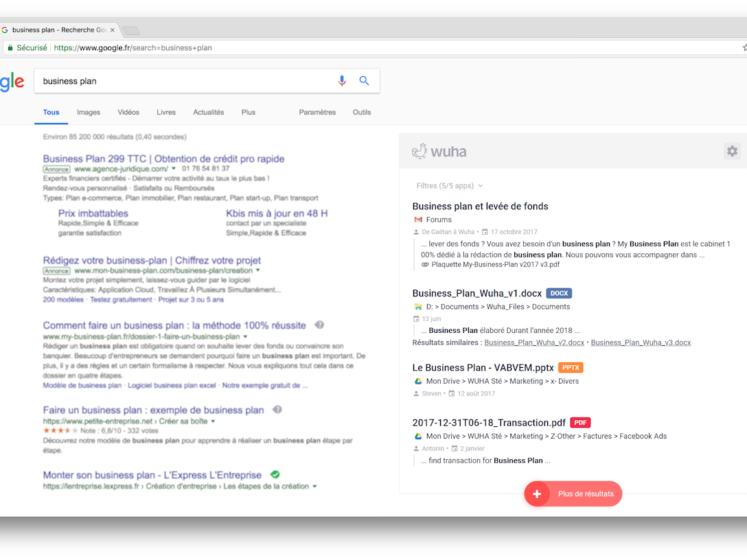
Task: Open dropdown arrow next to my-business-plan.fr URL
Action: (x=245, y=337)
